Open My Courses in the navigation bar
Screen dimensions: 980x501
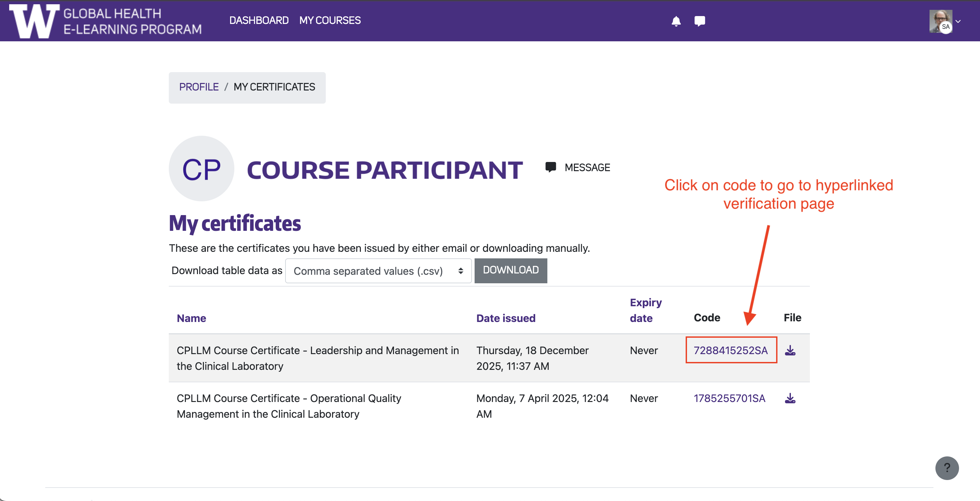pyautogui.click(x=329, y=20)
